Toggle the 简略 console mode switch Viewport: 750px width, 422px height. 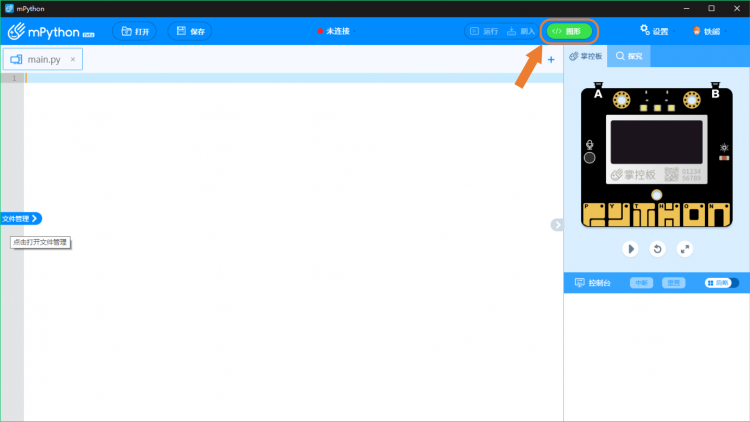pyautogui.click(x=721, y=283)
